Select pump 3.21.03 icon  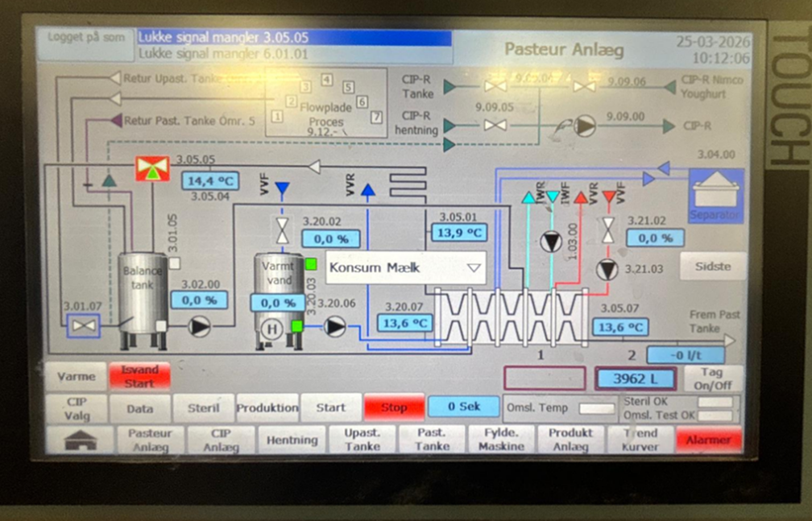click(x=608, y=270)
